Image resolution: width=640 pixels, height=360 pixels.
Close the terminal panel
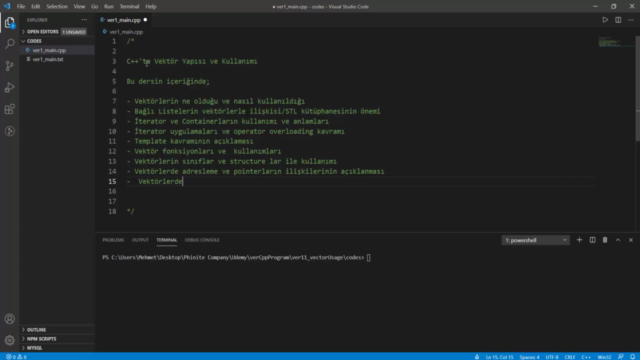coord(631,240)
